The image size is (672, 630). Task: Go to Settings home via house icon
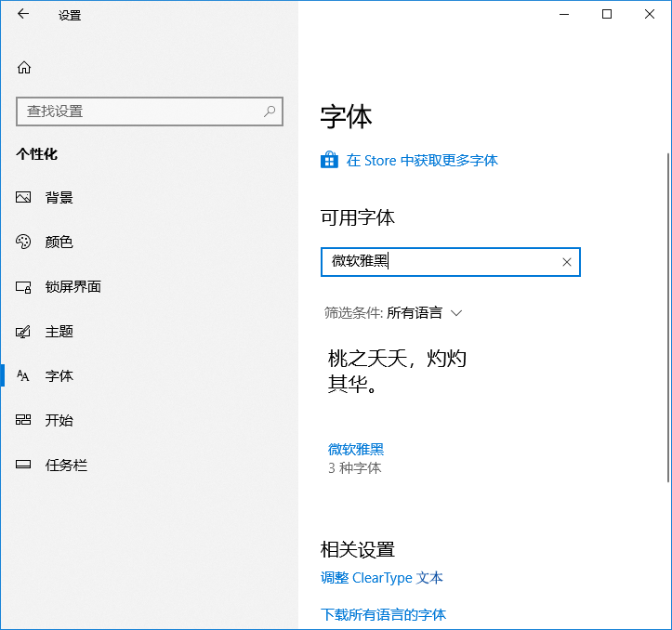24,67
